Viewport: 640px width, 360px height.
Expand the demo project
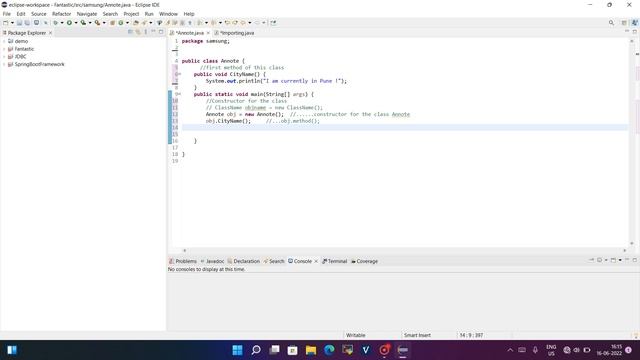4,41
